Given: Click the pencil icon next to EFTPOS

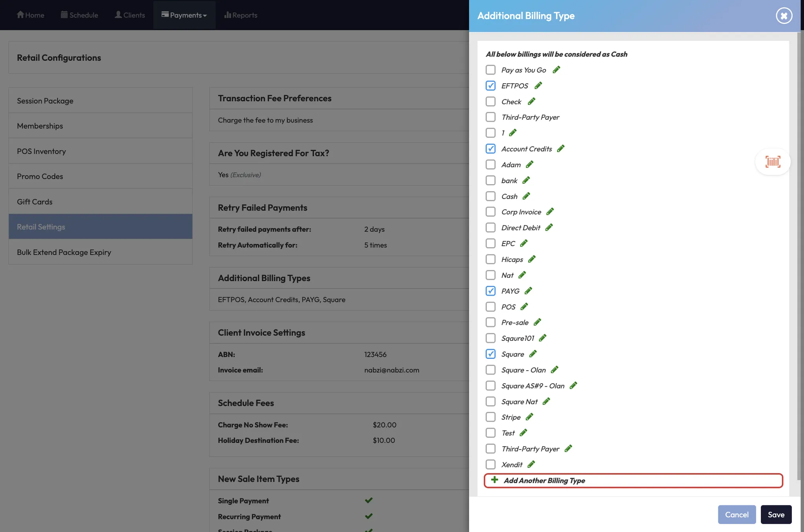Looking at the screenshot, I should click(538, 86).
